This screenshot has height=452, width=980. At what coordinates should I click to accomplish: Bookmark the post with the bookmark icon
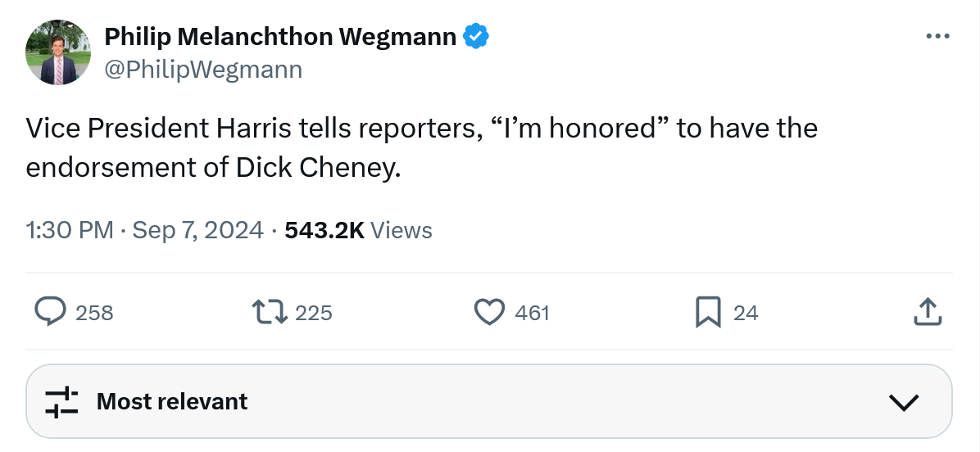click(x=707, y=312)
